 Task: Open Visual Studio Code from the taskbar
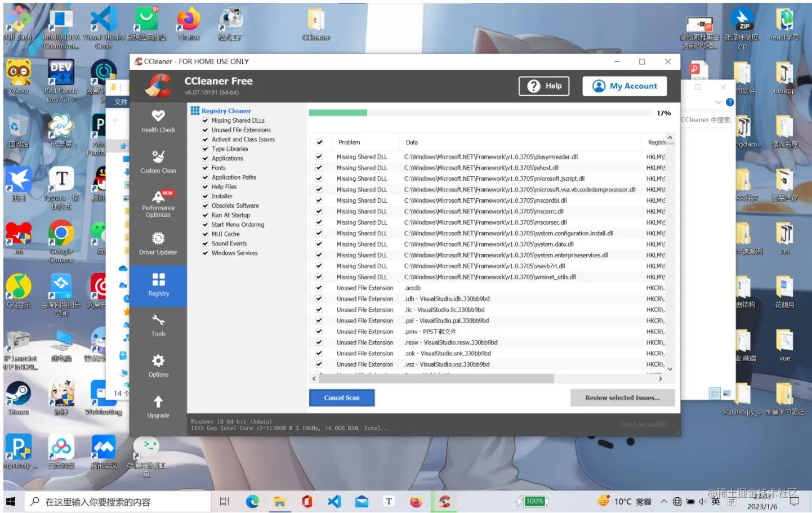tap(334, 501)
